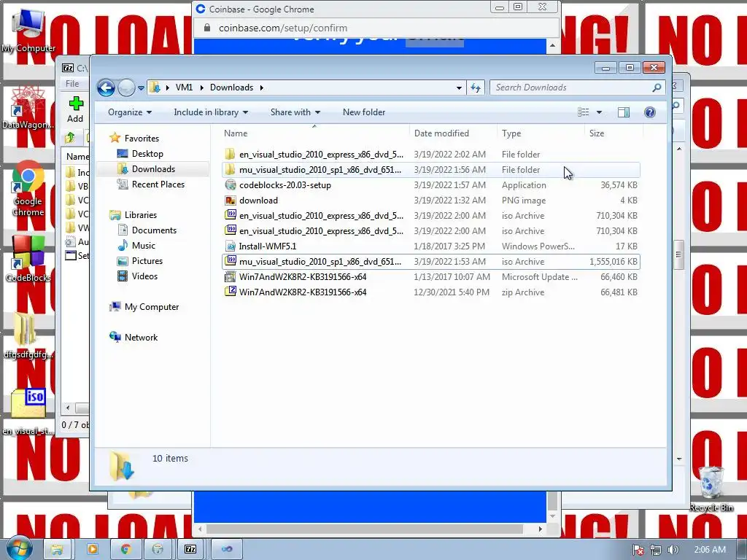Open the Include in library menu
Screen dimensions: 747x560
tap(211, 112)
